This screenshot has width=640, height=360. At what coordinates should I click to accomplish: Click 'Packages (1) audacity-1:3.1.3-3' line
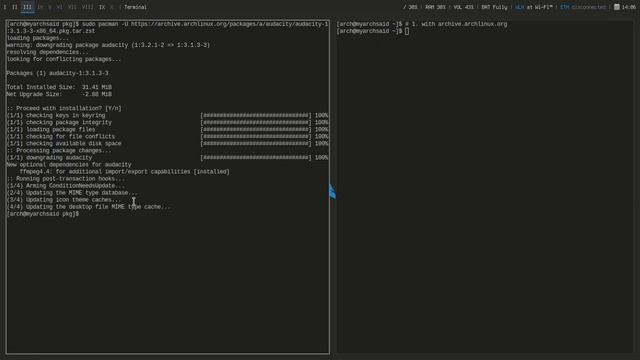(x=58, y=73)
